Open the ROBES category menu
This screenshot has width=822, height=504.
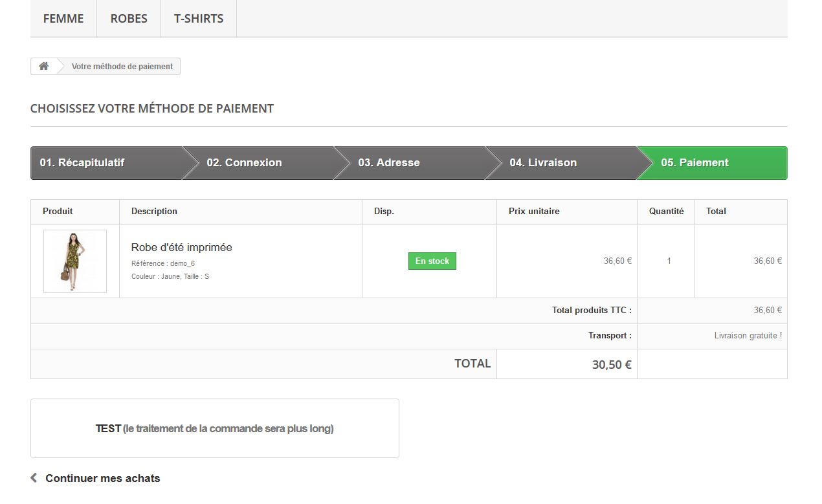pyautogui.click(x=129, y=19)
